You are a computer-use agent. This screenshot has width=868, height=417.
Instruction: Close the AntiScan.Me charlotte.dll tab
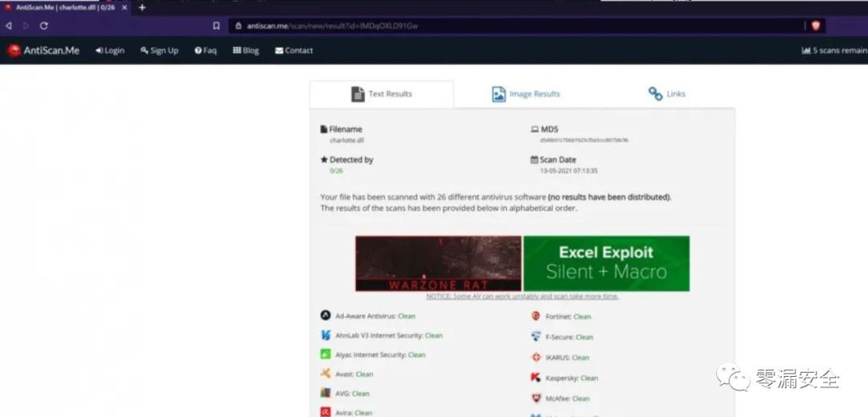pos(125,8)
